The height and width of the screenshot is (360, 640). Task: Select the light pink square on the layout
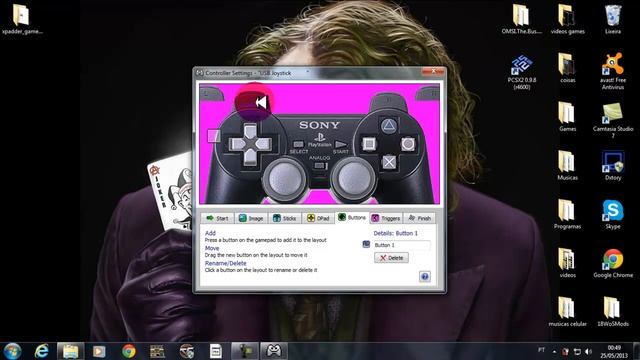pyautogui.click(x=213, y=136)
